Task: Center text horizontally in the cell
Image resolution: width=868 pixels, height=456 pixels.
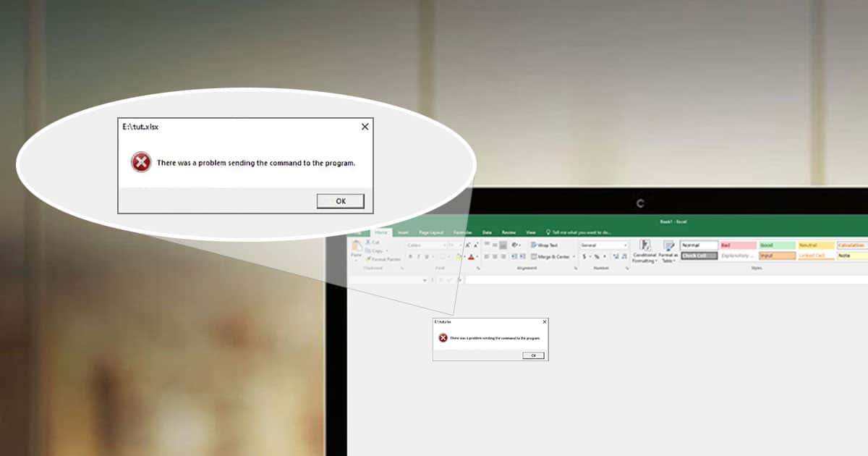Action: tap(495, 257)
